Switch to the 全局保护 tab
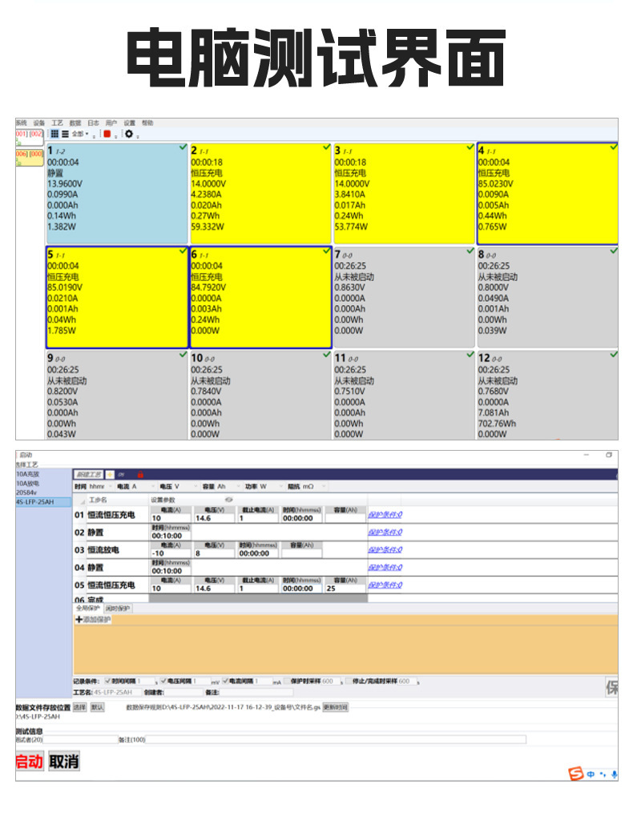 [x=87, y=609]
